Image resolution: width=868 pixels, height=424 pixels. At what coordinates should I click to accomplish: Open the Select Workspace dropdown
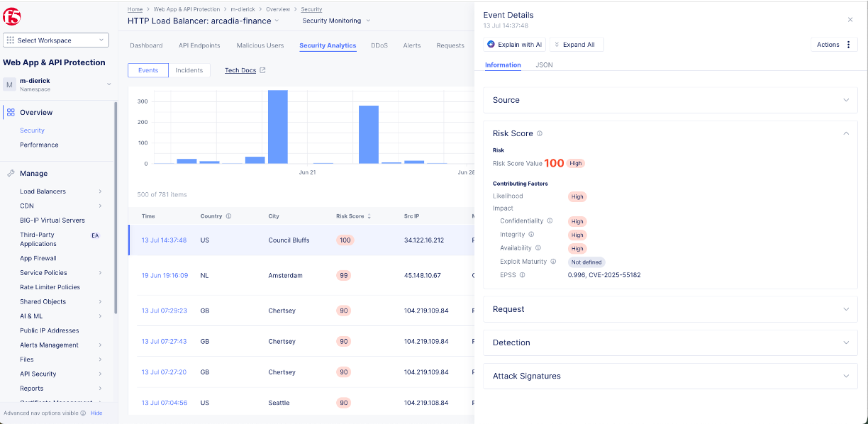56,40
